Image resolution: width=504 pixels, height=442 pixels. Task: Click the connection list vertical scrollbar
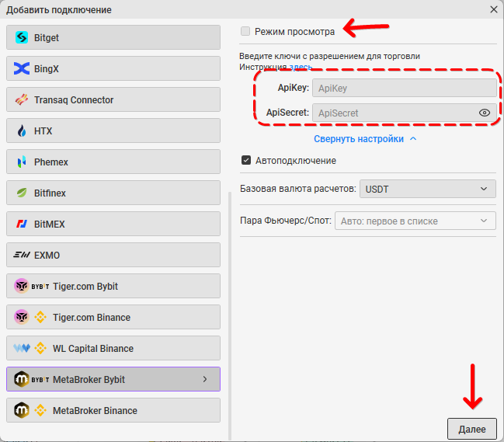click(x=230, y=315)
